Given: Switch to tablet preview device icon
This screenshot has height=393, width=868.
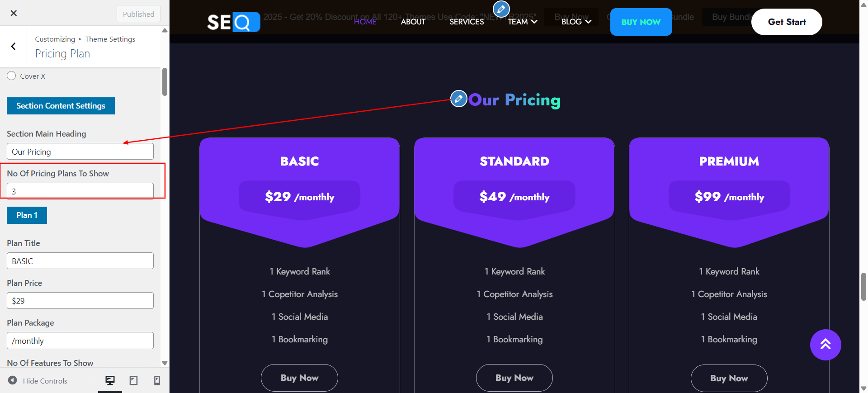Looking at the screenshot, I should pyautogui.click(x=134, y=380).
